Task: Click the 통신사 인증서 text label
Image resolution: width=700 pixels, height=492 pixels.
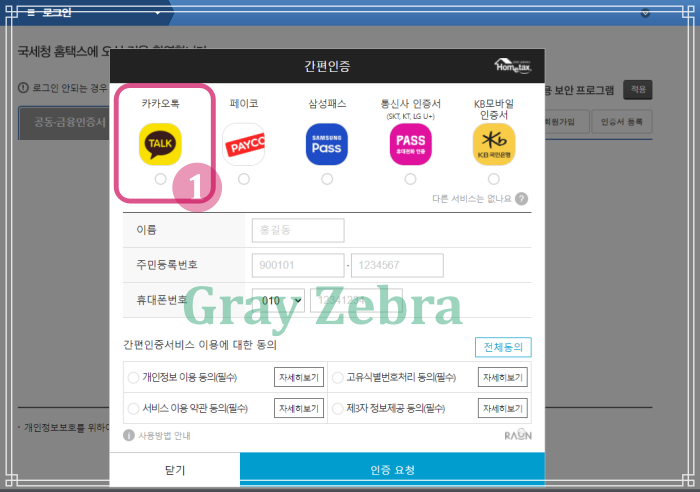Action: [x=410, y=104]
